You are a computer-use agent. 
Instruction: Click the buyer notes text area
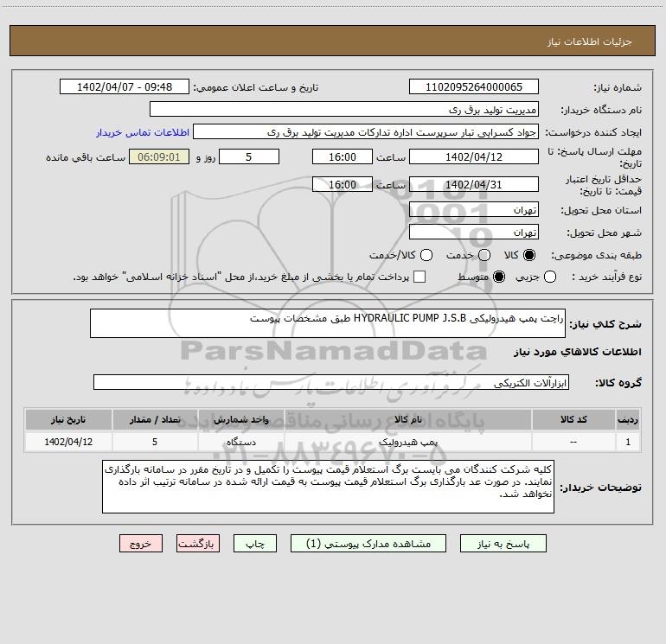point(328,487)
